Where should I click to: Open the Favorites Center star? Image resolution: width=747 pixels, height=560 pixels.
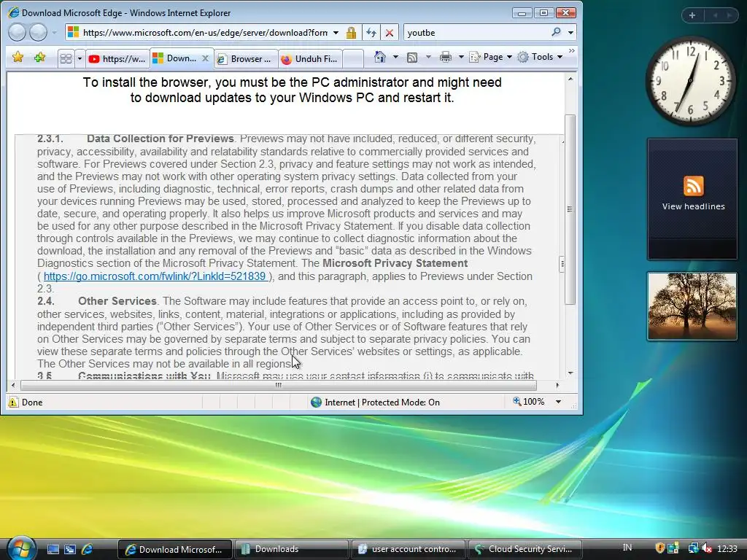[x=18, y=58]
